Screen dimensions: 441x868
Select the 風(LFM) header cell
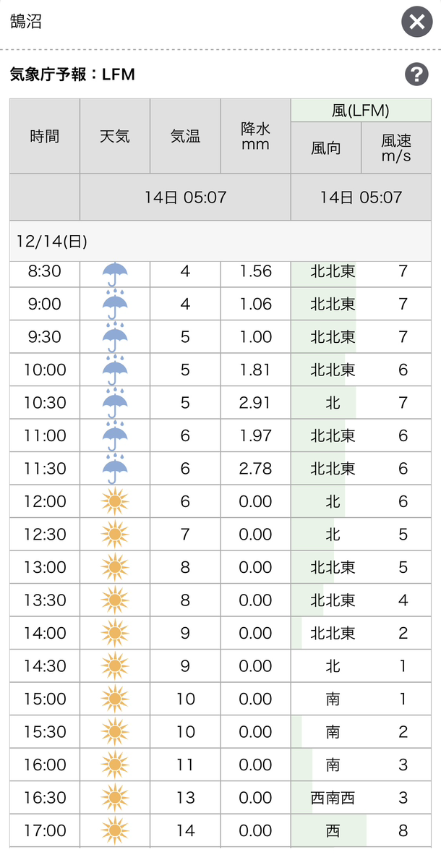click(361, 111)
